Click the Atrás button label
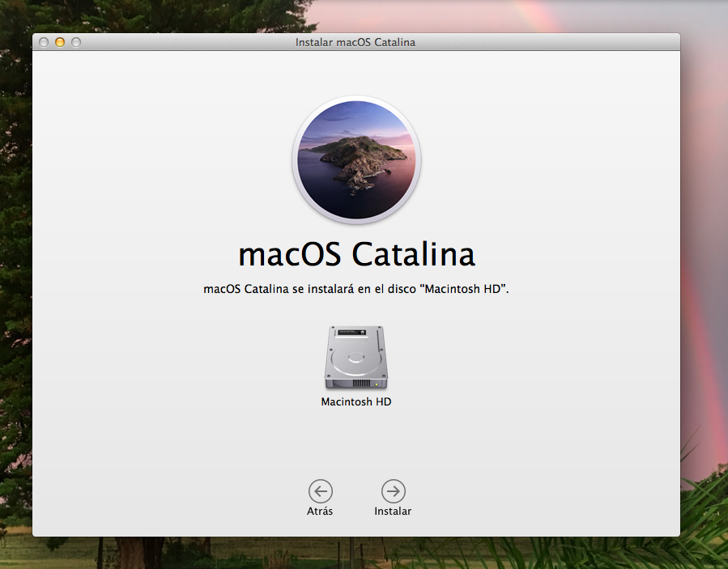The width and height of the screenshot is (728, 569). [x=320, y=511]
